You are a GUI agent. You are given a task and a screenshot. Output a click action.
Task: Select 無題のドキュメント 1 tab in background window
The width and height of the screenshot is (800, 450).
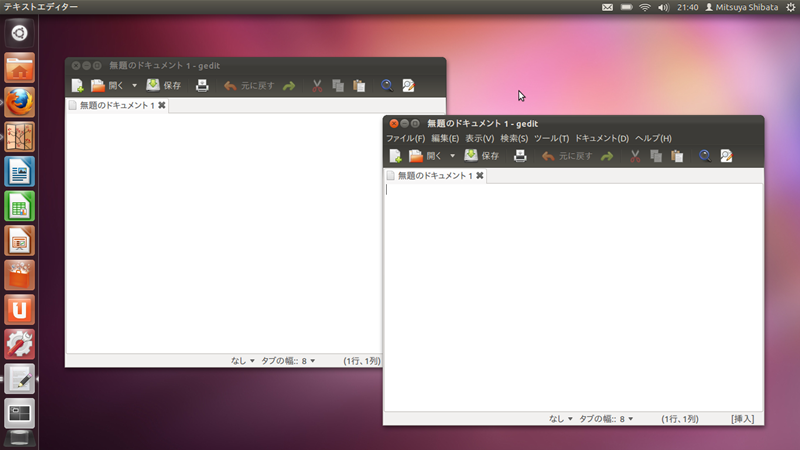[117, 105]
